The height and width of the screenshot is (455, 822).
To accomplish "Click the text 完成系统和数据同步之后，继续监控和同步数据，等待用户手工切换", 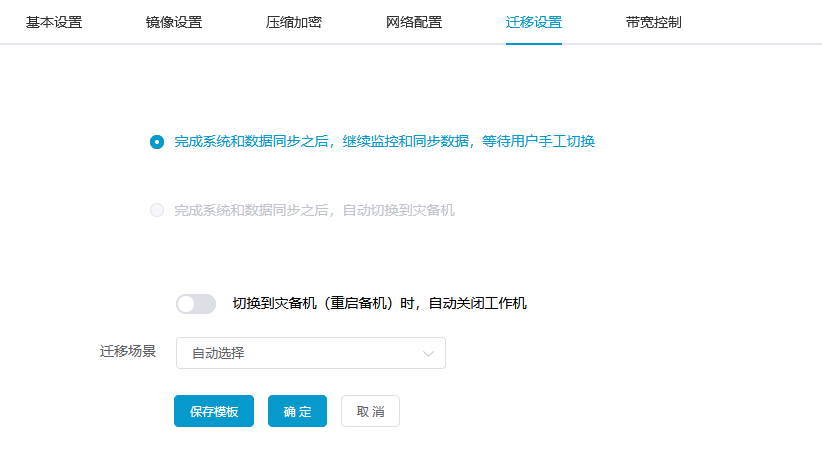I will (x=385, y=142).
